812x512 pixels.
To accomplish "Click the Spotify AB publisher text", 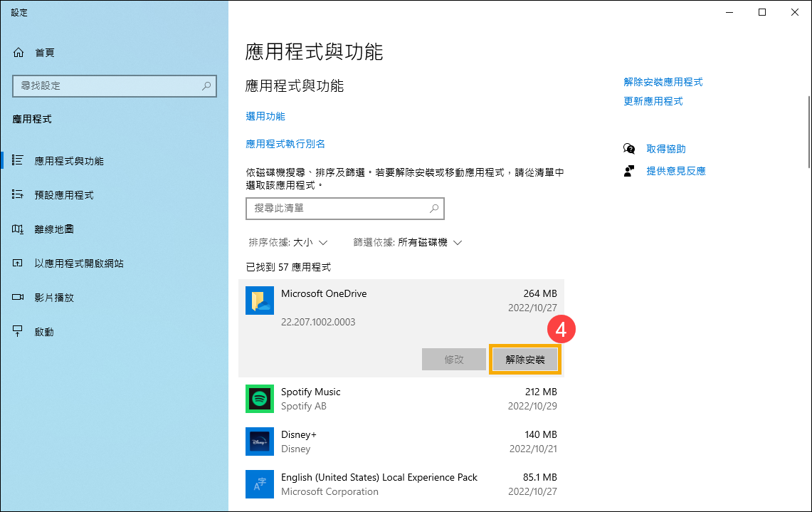I will tap(303, 407).
